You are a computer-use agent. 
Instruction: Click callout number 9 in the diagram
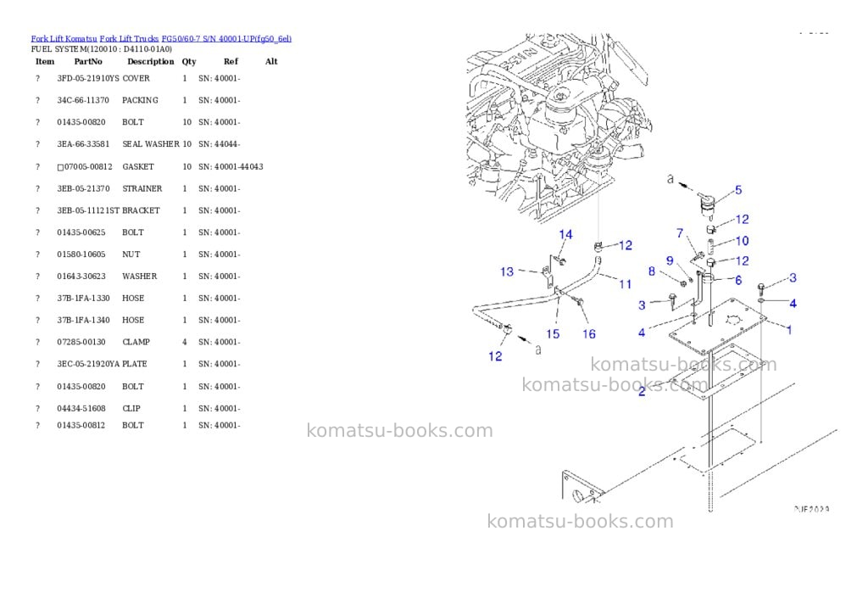(x=670, y=260)
